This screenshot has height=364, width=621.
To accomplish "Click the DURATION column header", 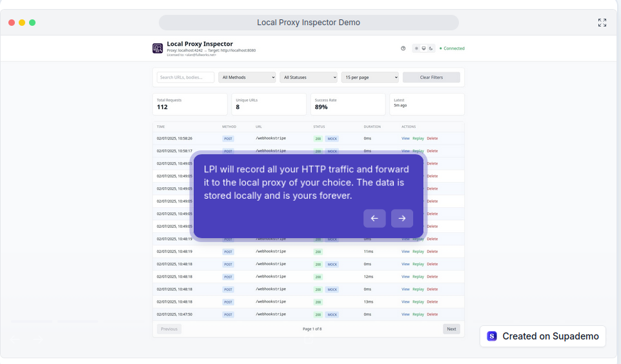I will (x=372, y=126).
